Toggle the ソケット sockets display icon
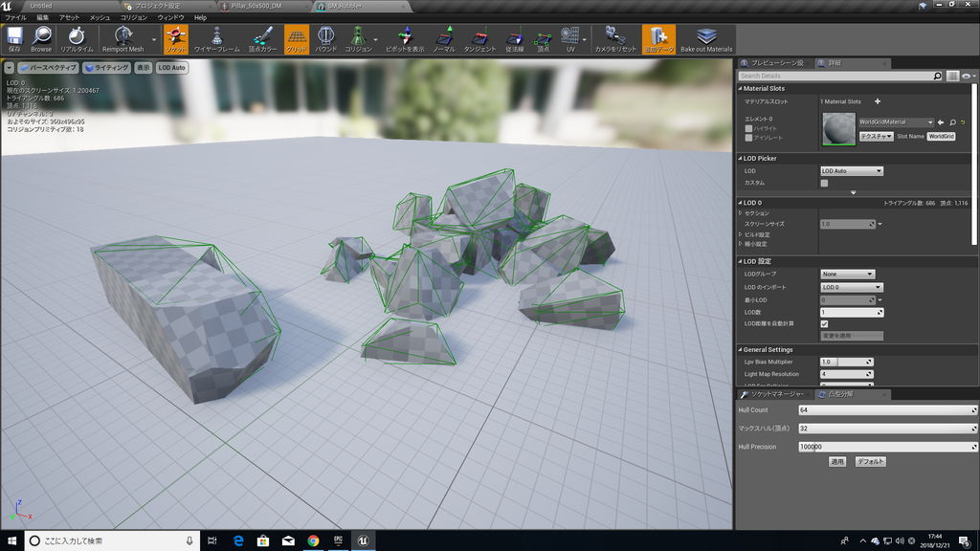This screenshot has width=980, height=551. pyautogui.click(x=176, y=39)
